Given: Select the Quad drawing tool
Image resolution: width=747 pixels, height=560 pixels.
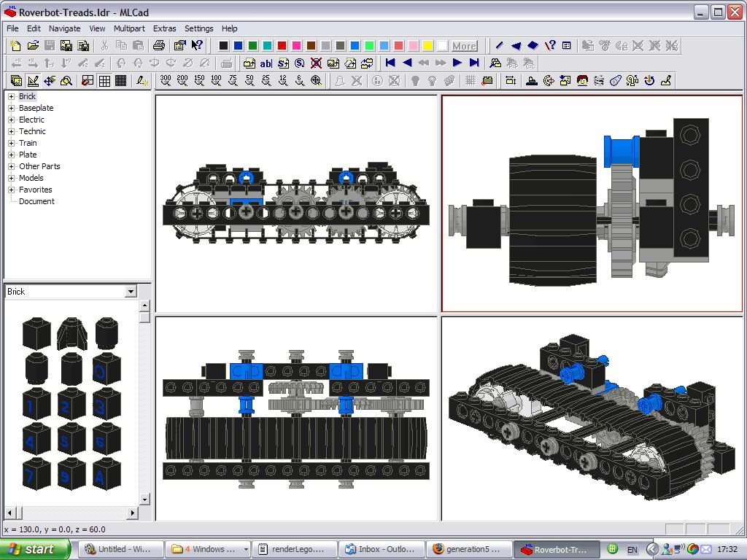Looking at the screenshot, I should pos(533,45).
